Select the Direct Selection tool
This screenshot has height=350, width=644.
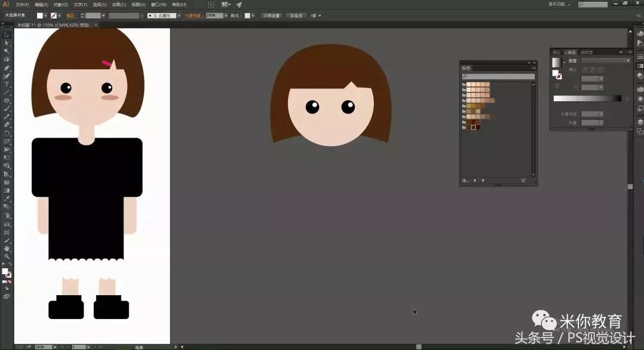pyautogui.click(x=7, y=44)
